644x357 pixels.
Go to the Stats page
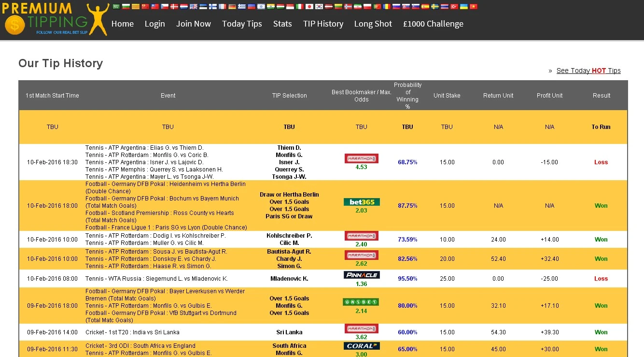tap(282, 24)
